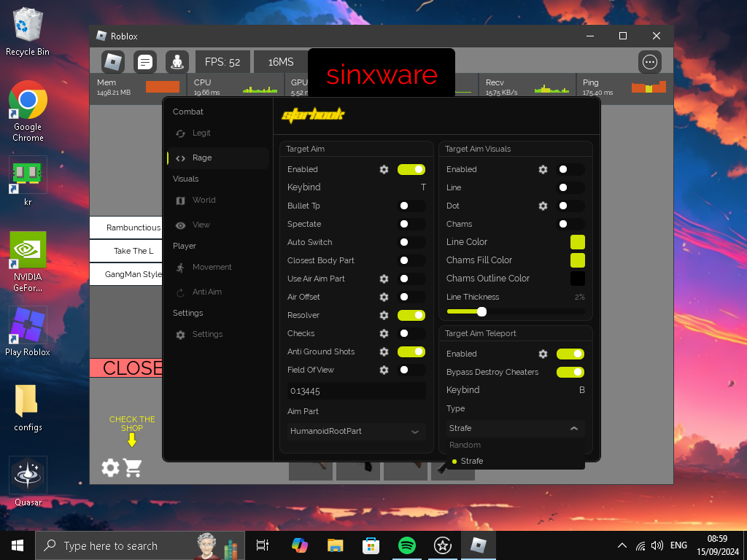
Task: Click the Take The L button
Action: click(x=126, y=251)
